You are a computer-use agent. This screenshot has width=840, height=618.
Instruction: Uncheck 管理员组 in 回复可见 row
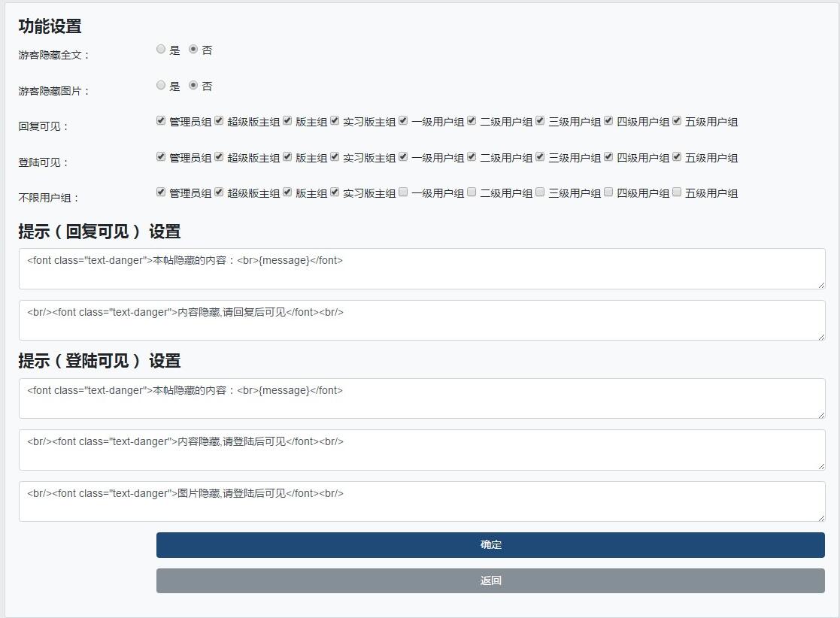(161, 120)
